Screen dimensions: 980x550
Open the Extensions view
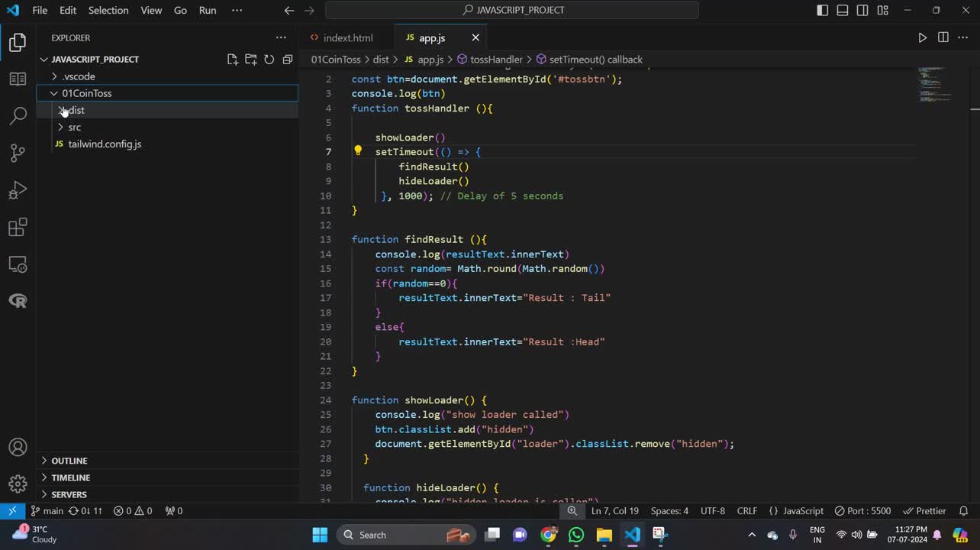coord(18,227)
